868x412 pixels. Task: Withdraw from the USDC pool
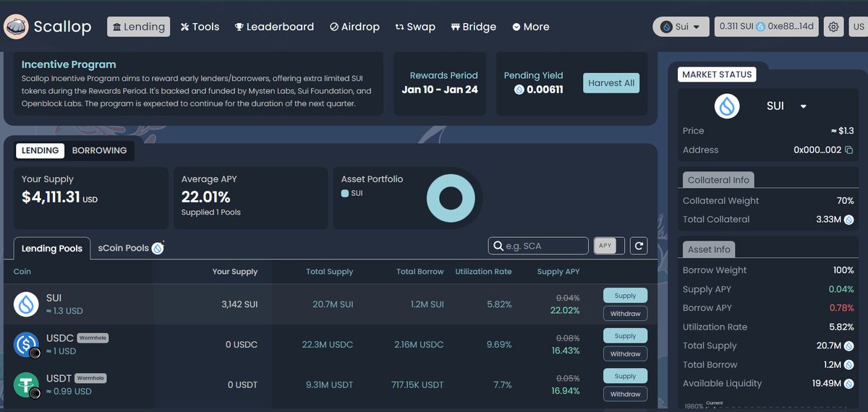tap(625, 354)
